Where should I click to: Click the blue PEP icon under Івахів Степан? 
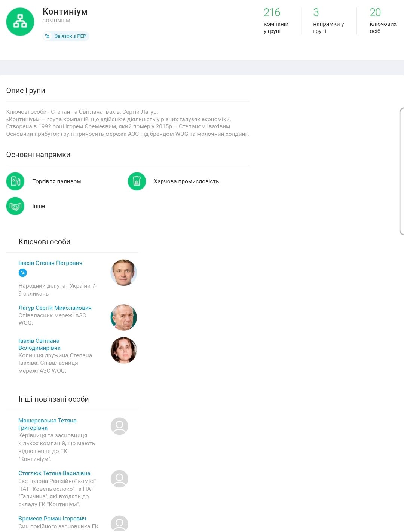(23, 273)
